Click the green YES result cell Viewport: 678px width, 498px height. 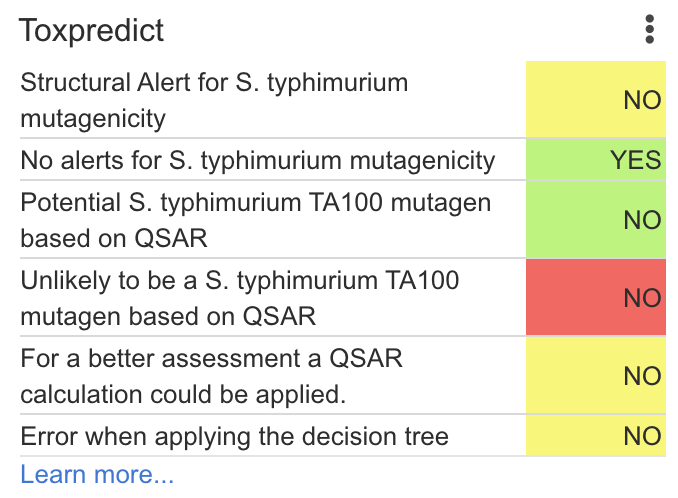(x=596, y=160)
